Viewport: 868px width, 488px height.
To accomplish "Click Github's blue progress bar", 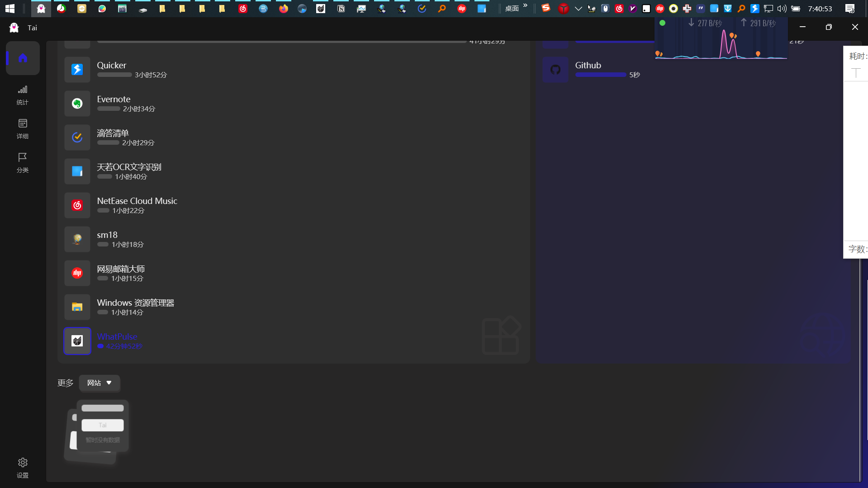I will [600, 75].
